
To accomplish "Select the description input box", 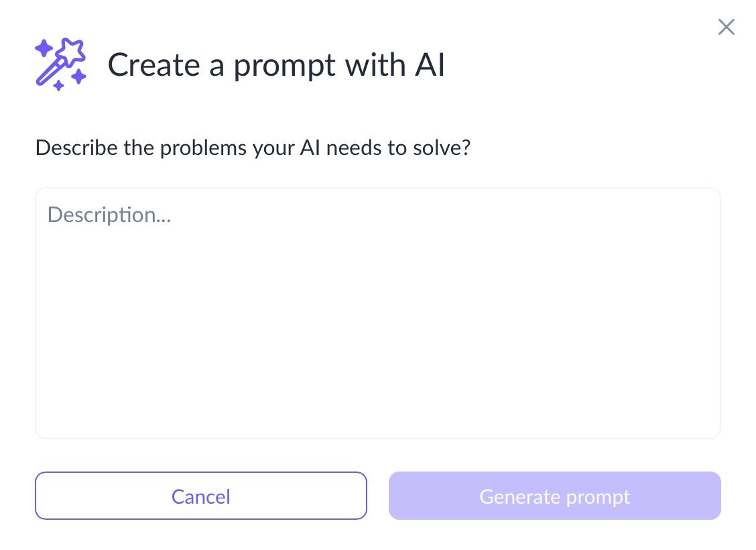I will 377,312.
